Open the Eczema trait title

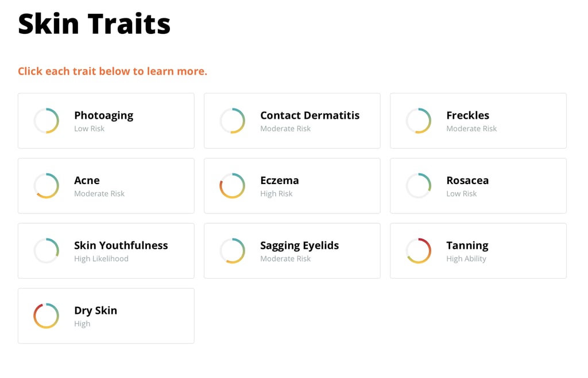click(x=280, y=181)
